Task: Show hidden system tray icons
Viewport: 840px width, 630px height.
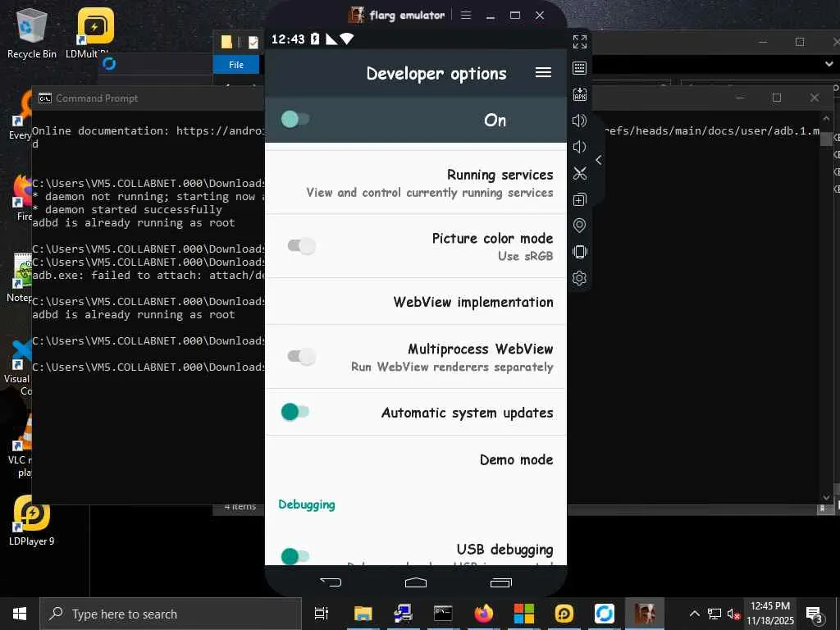Action: click(x=694, y=614)
